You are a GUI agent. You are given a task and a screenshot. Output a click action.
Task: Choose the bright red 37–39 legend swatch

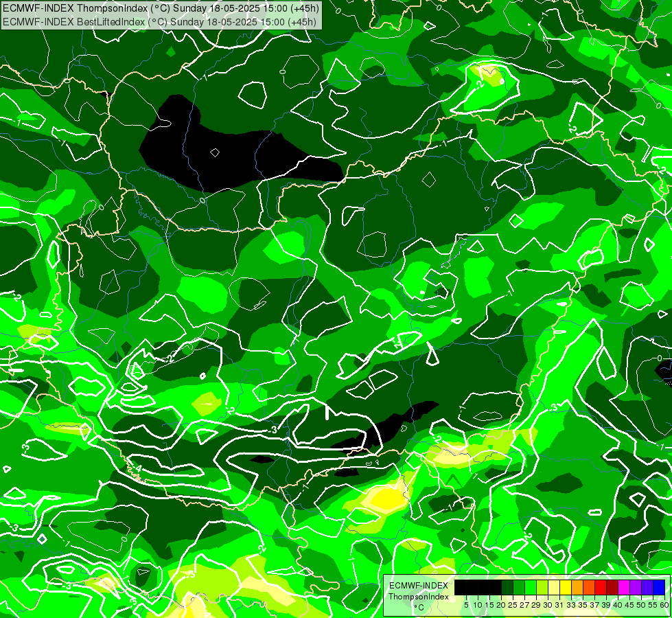(601, 587)
